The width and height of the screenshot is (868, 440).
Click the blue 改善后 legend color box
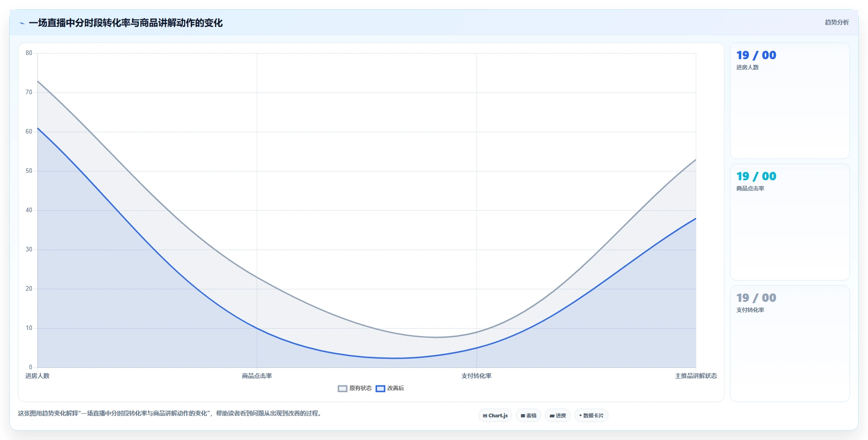point(380,389)
